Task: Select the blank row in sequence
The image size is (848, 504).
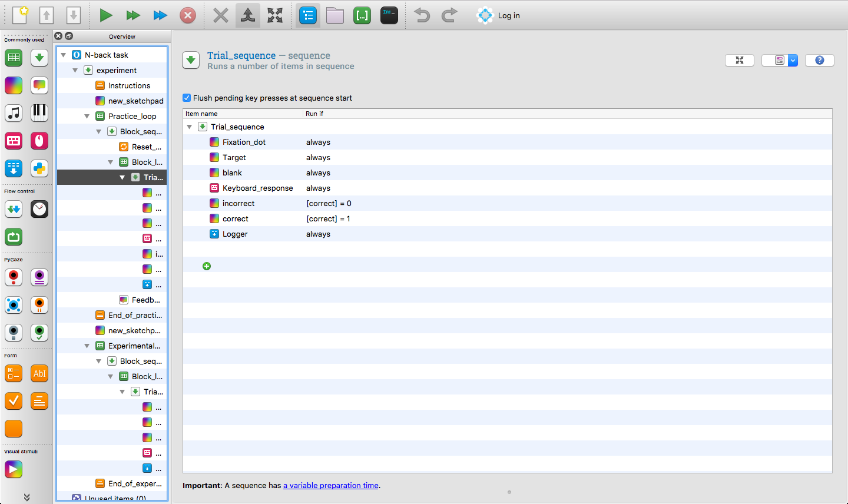Action: (x=507, y=173)
